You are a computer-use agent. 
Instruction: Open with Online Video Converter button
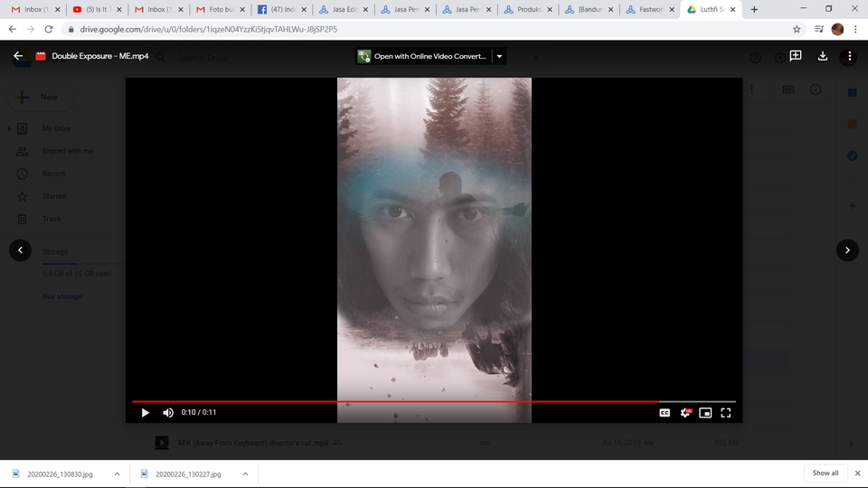[423, 56]
